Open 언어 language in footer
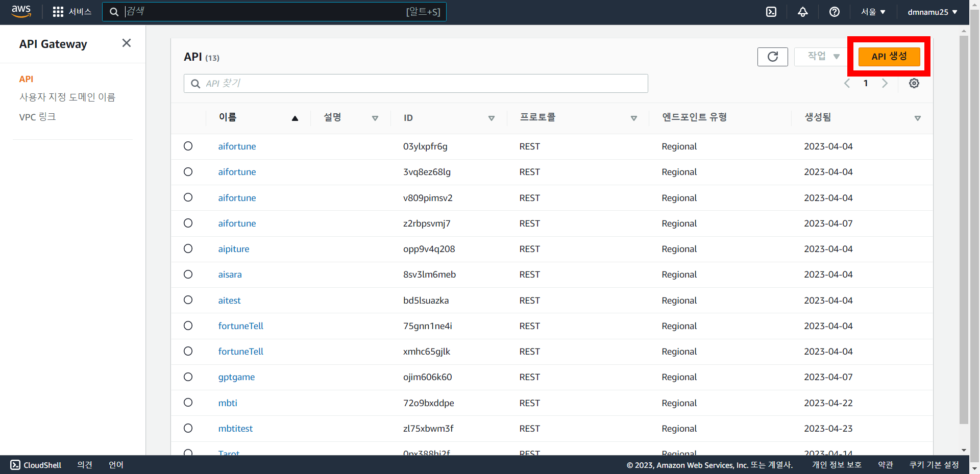This screenshot has height=474, width=980. pyautogui.click(x=116, y=465)
